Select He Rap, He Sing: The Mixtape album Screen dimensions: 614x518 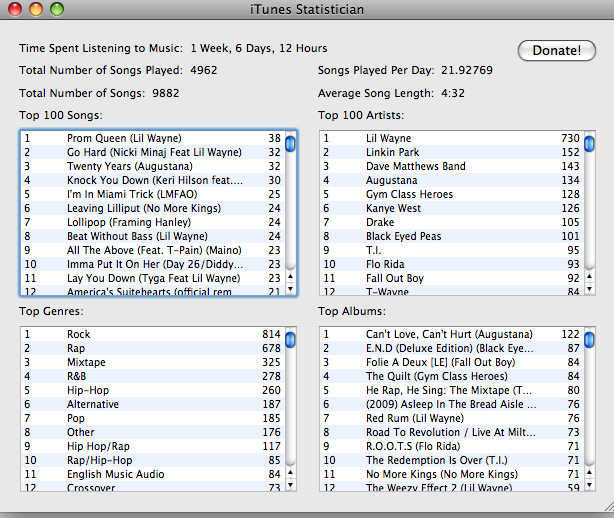(x=452, y=390)
